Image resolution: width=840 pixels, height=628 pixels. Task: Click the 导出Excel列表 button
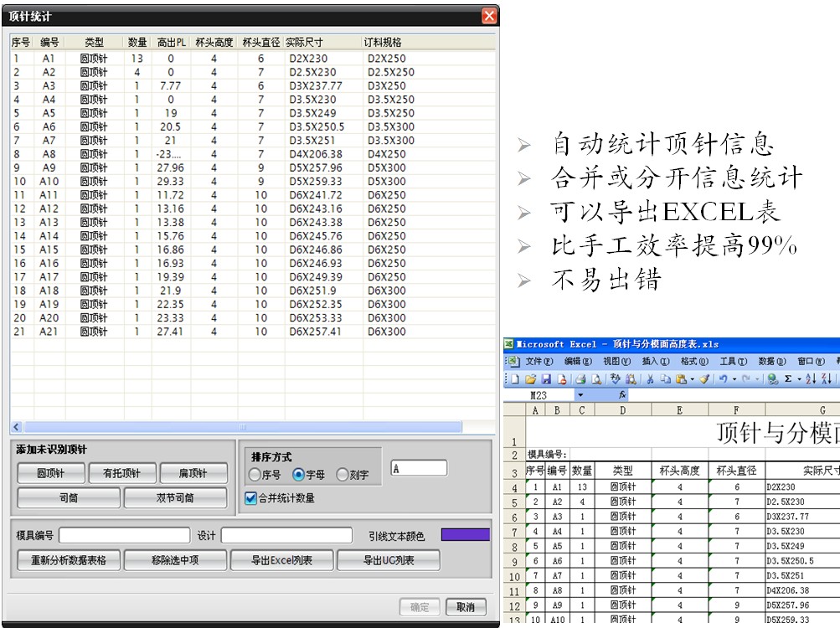[280, 560]
